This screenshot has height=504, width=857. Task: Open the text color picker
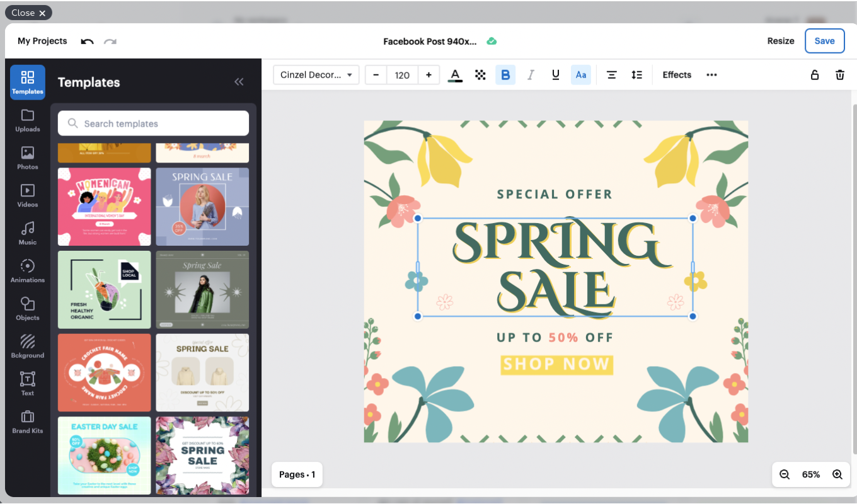click(x=455, y=75)
